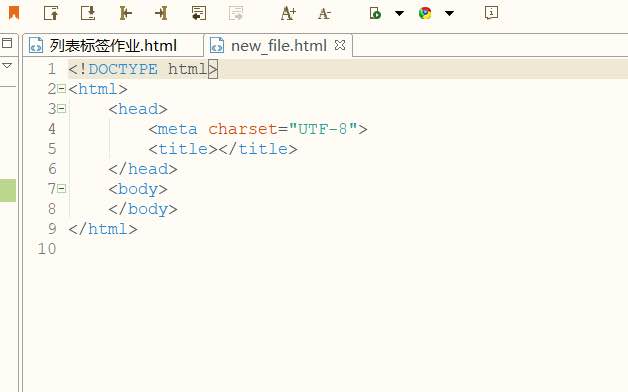Decrease font size with A- icon
The height and width of the screenshot is (392, 628).
tap(324, 14)
